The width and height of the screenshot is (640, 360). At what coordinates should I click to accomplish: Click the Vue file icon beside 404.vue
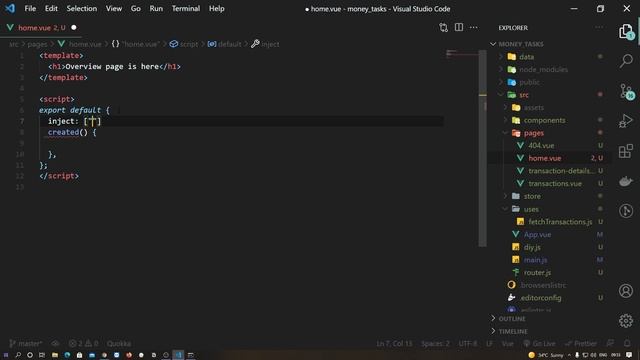coord(520,145)
